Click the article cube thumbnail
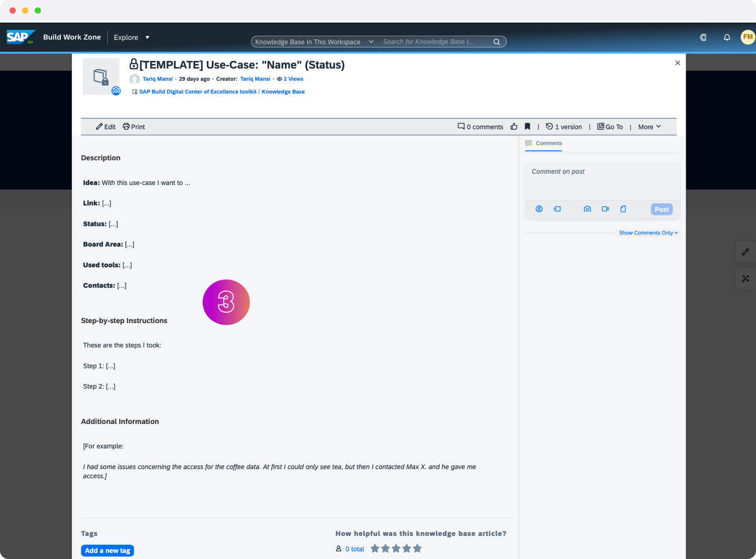Viewport: 756px width, 559px height. pos(101,77)
